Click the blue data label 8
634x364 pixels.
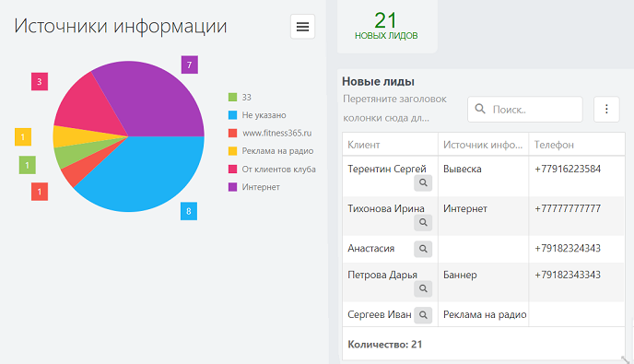189,211
